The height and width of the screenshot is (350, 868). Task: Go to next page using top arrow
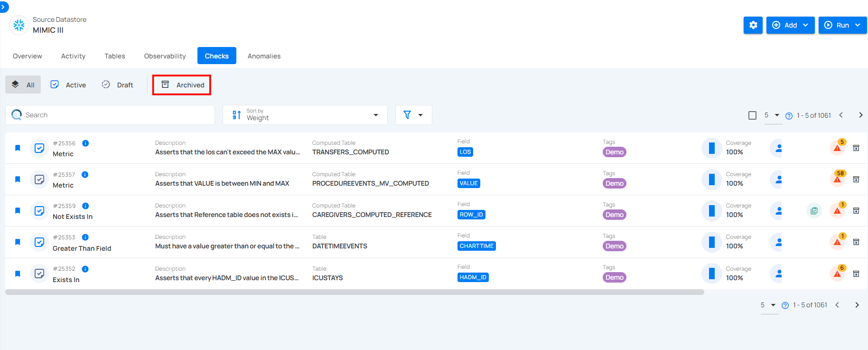tap(860, 115)
